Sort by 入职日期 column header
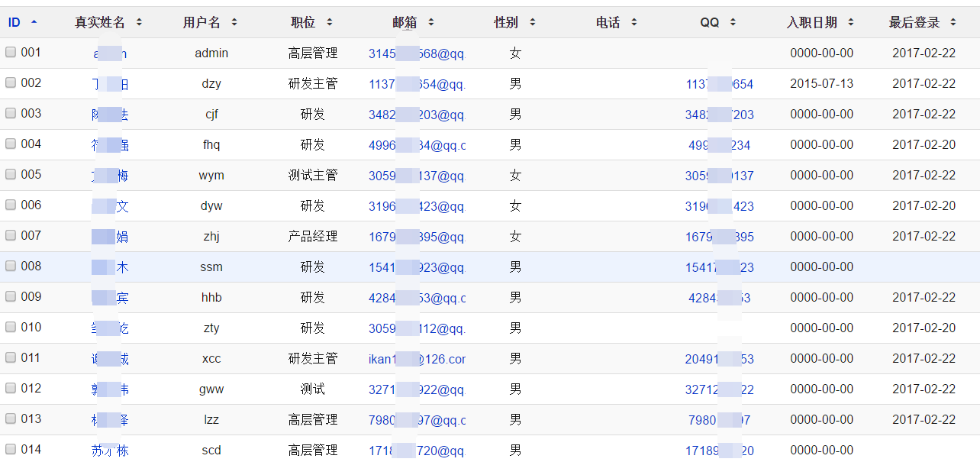The height and width of the screenshot is (462, 980). [x=820, y=22]
